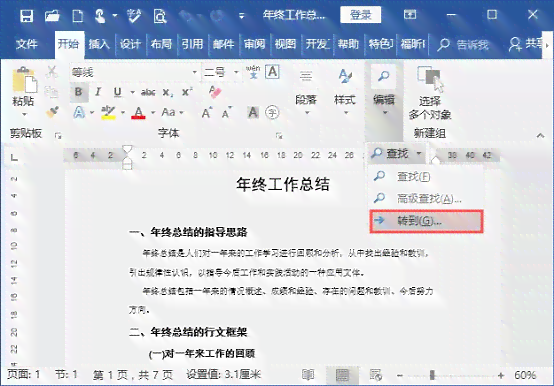
Task: Expand the font color dropdown arrow
Action: click(x=153, y=113)
